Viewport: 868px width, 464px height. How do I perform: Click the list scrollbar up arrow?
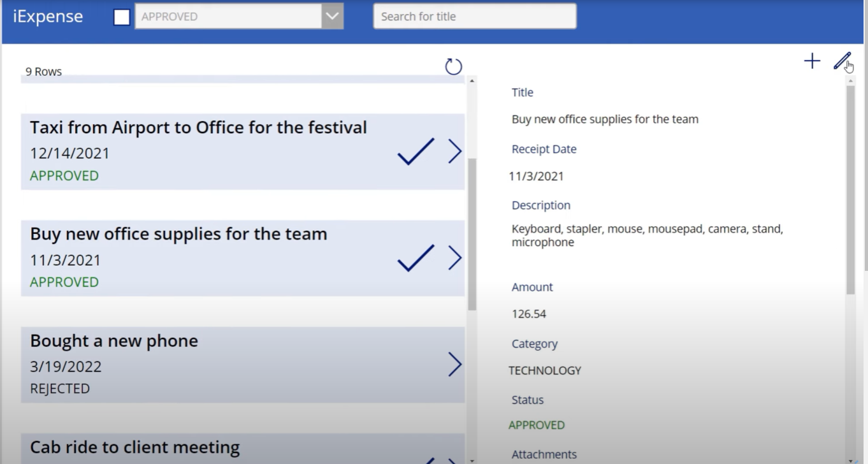point(472,80)
